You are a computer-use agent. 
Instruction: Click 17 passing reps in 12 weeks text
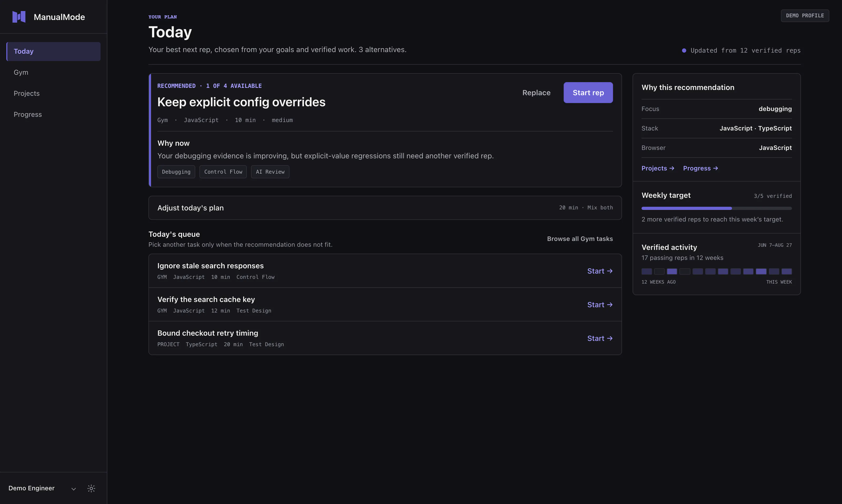pos(682,258)
